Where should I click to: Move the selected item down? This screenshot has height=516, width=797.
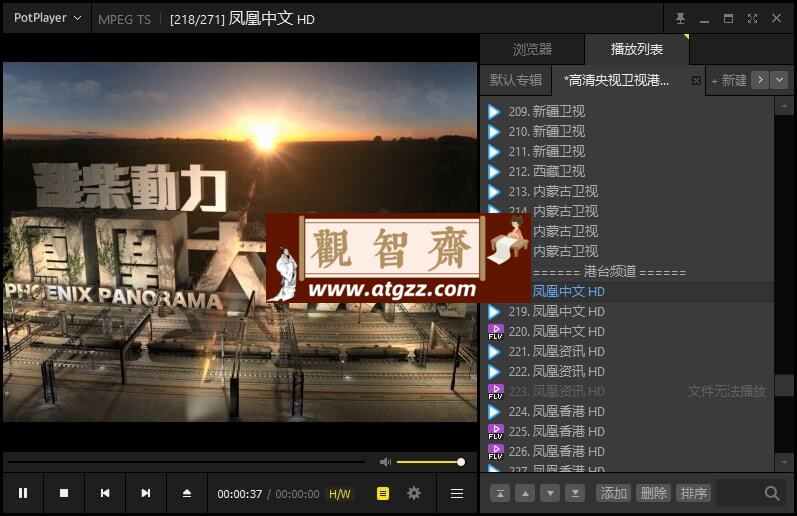coord(550,493)
